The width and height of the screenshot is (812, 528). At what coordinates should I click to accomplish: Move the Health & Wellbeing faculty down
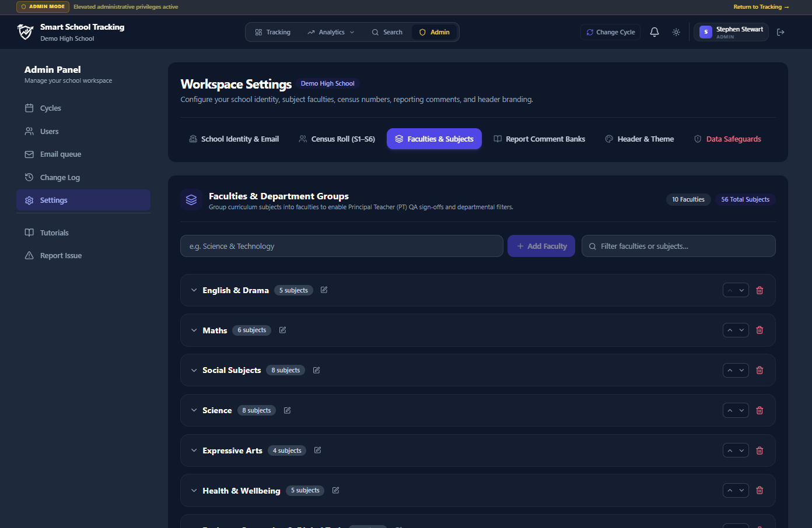click(741, 491)
